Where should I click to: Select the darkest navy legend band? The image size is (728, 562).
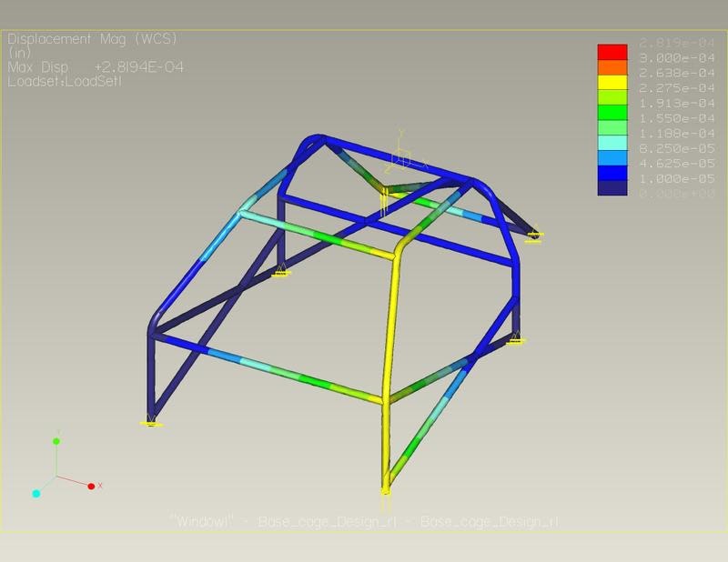(x=612, y=187)
